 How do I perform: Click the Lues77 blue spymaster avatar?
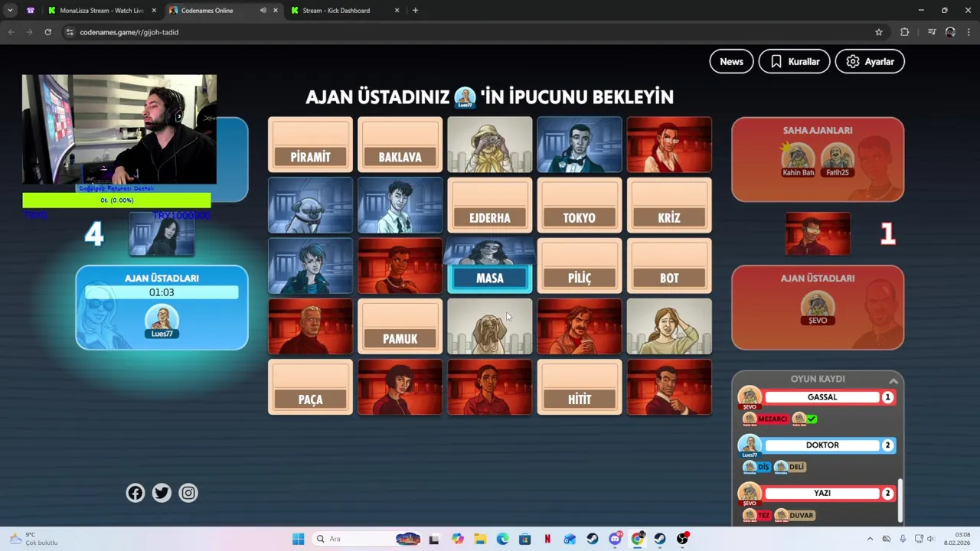(x=162, y=321)
